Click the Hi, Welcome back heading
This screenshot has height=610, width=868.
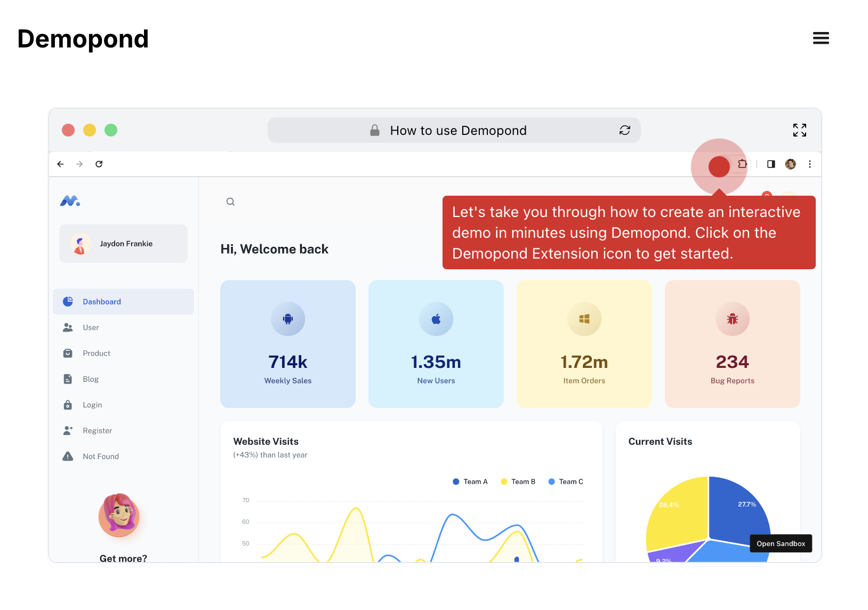(x=275, y=249)
